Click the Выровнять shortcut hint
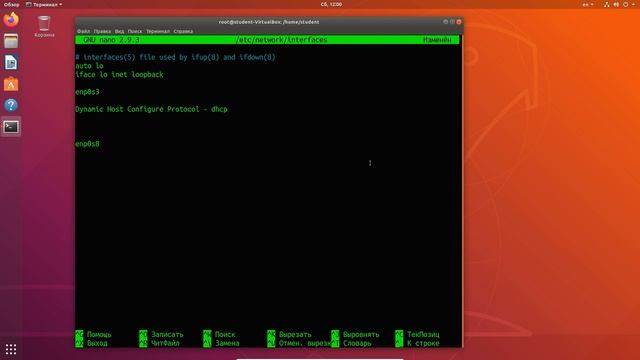640x360 pixels. (x=361, y=334)
